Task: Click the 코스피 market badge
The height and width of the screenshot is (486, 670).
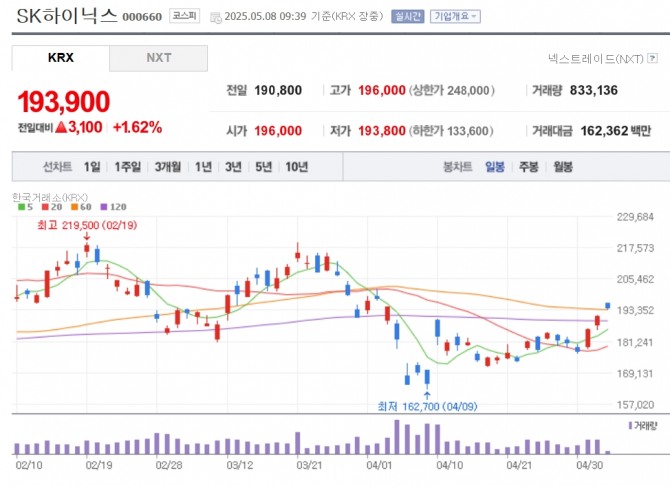Action: [184, 17]
